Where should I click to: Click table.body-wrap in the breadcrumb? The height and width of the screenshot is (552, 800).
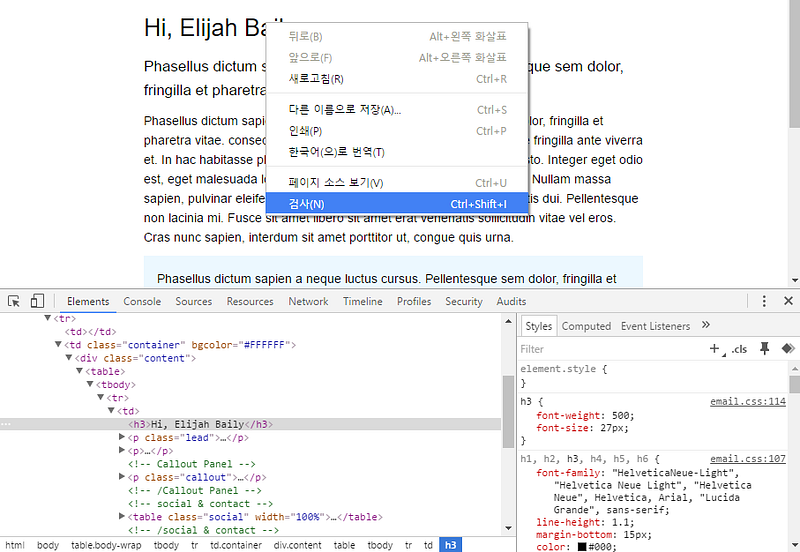[106, 545]
